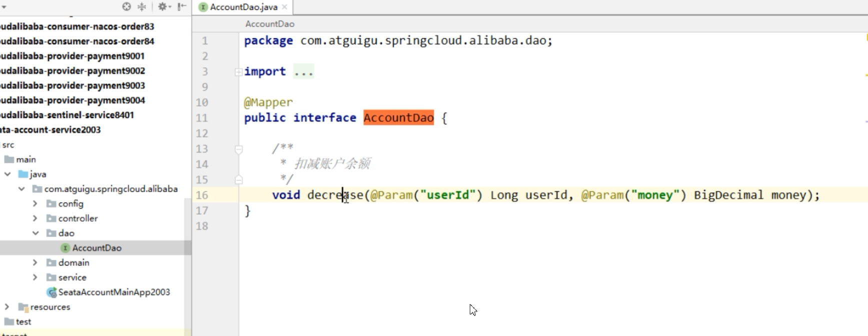Click line number 16 in the gutter

point(202,195)
